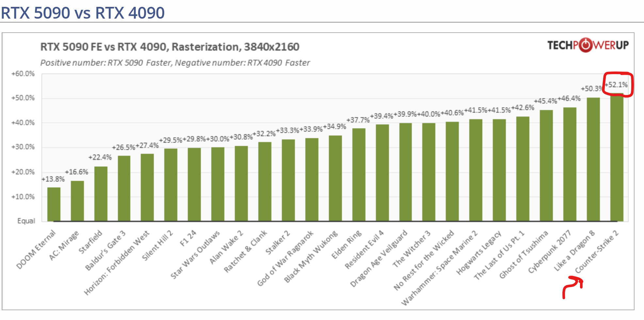Screen dimensions: 644x320
Task: Click the +29.8% value label
Action: pos(194,139)
